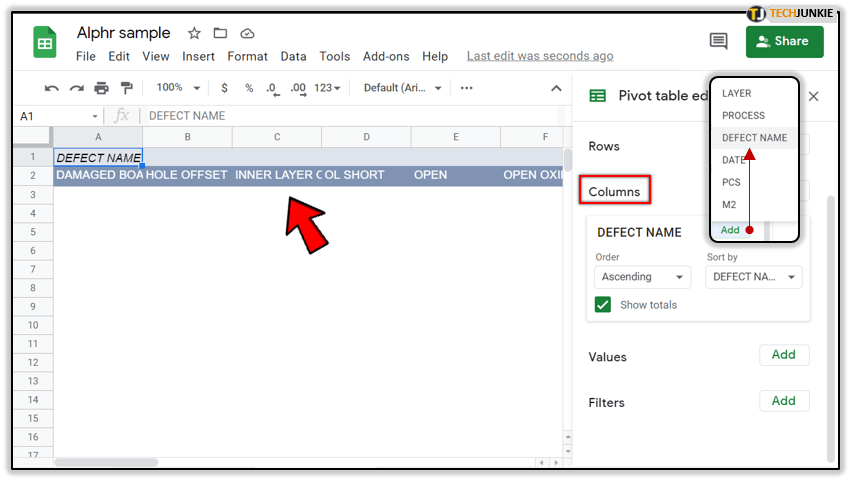
Task: Click the undo arrow icon
Action: click(52, 88)
